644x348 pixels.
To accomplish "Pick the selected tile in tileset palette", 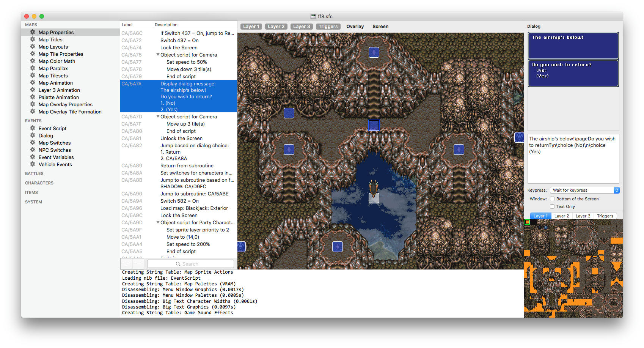I will (527, 222).
